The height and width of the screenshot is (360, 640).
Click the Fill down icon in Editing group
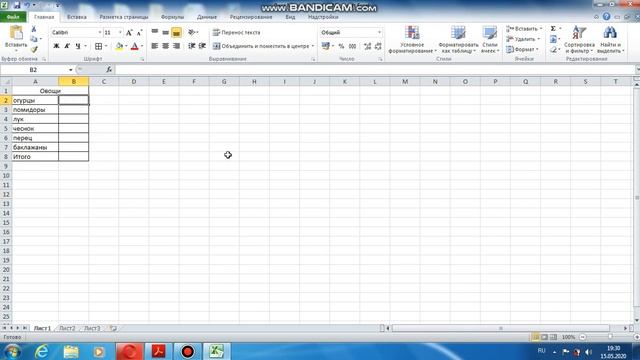click(x=553, y=39)
